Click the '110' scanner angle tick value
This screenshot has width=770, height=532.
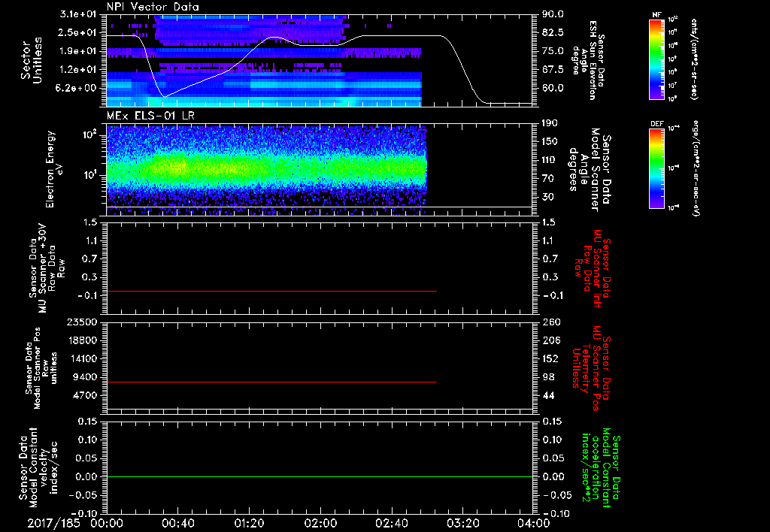[x=550, y=160]
